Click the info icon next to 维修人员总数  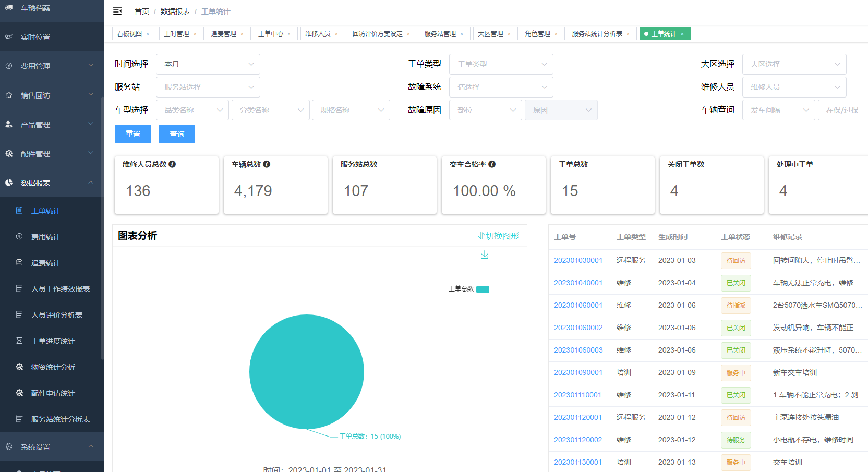(x=172, y=164)
